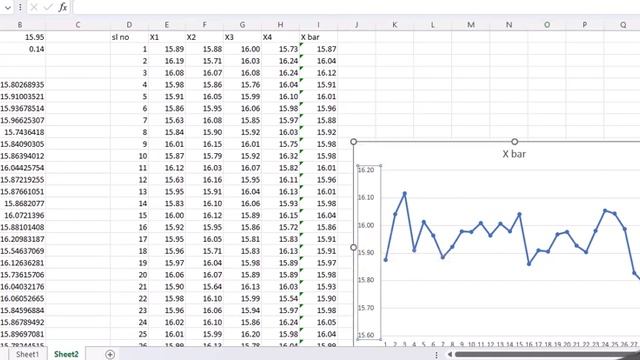Click cell with value 16.0721396

pyautogui.click(x=23, y=215)
